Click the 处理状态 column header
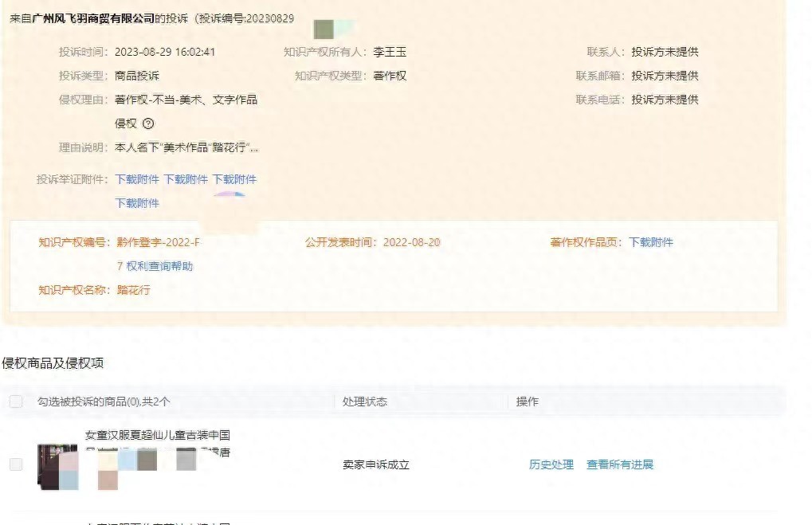The height and width of the screenshot is (525, 812). (365, 402)
